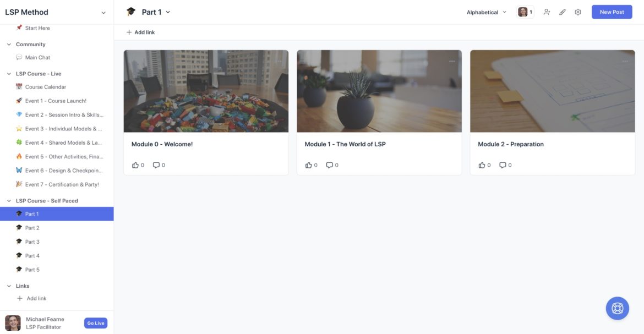Click the New Post button
Screen dimensions: 644x334
[612, 12]
